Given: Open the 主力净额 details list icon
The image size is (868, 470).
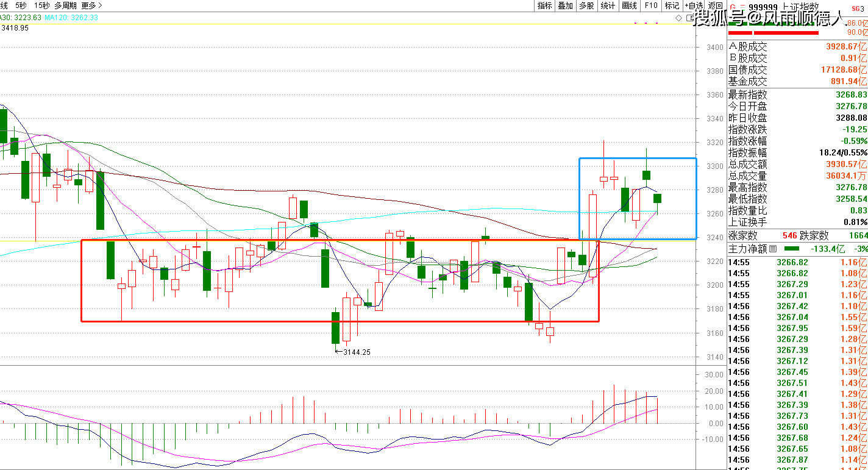Looking at the screenshot, I should pos(773,249).
